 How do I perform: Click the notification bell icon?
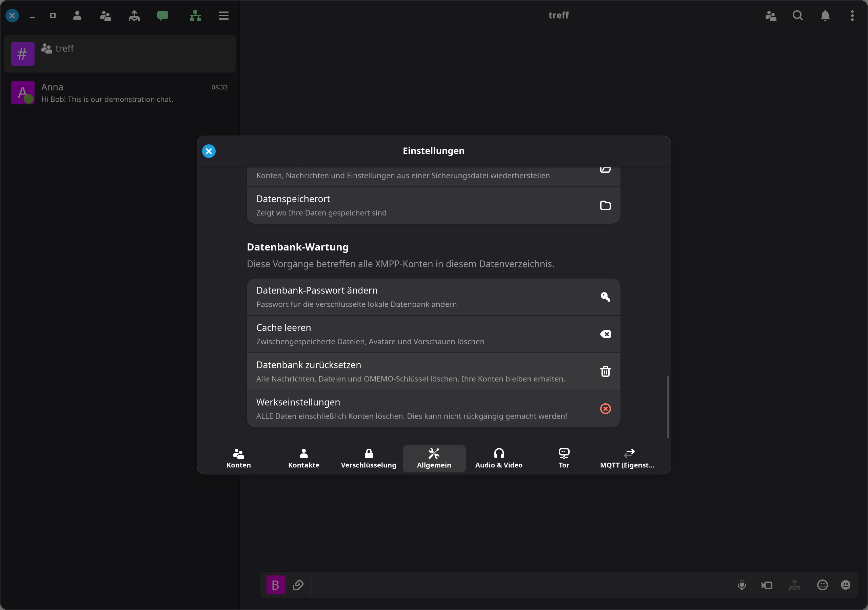[x=825, y=16]
